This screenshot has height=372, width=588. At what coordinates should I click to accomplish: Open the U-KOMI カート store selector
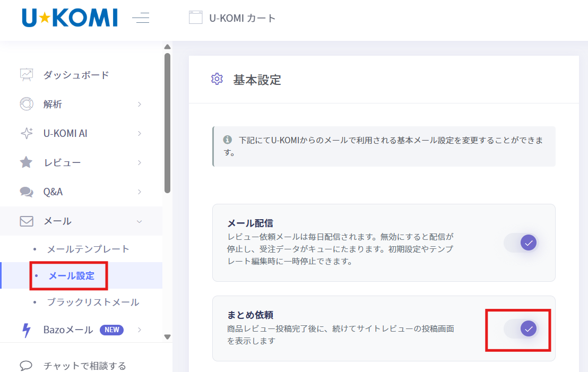[x=232, y=18]
